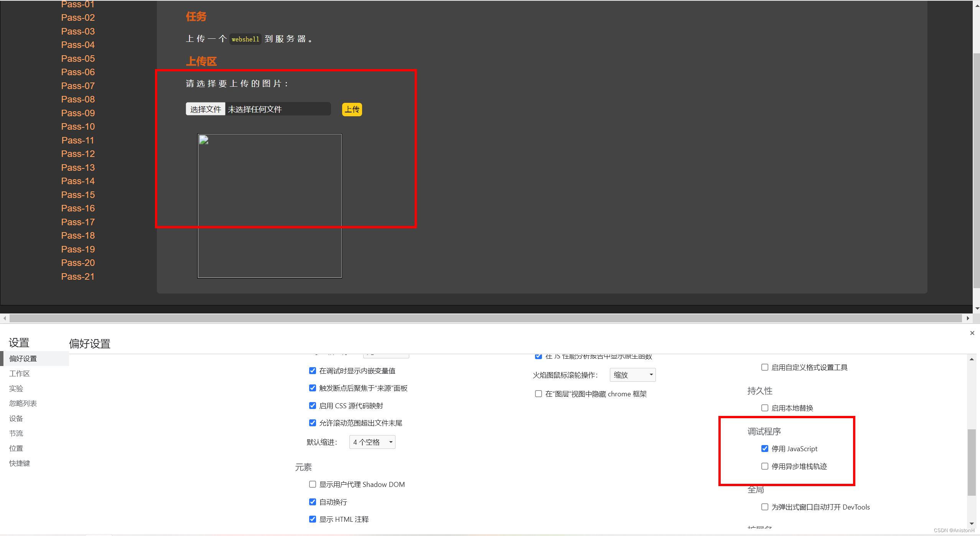Go to Pass-21 level link
The height and width of the screenshot is (536, 980).
tap(78, 276)
